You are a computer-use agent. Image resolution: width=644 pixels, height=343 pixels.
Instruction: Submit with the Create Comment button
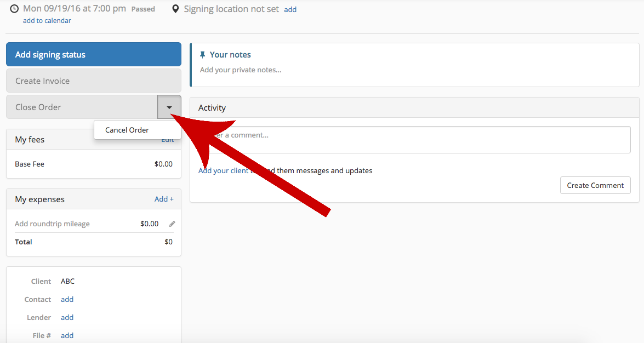(x=595, y=185)
